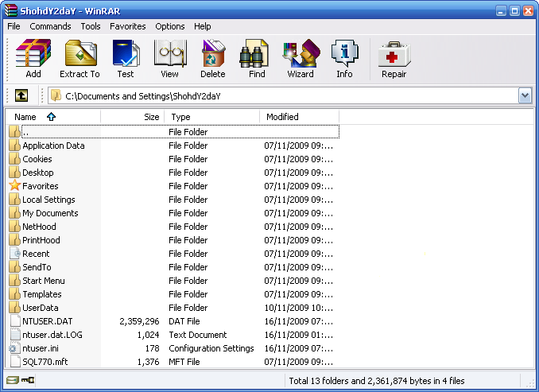Click the WinRAR books icon in title bar
Image resolution: width=539 pixels, height=392 pixels.
point(10,10)
